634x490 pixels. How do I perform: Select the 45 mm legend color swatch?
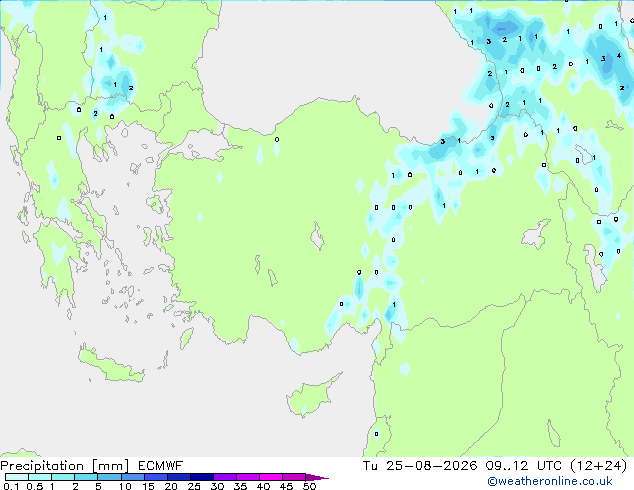[x=294, y=477]
